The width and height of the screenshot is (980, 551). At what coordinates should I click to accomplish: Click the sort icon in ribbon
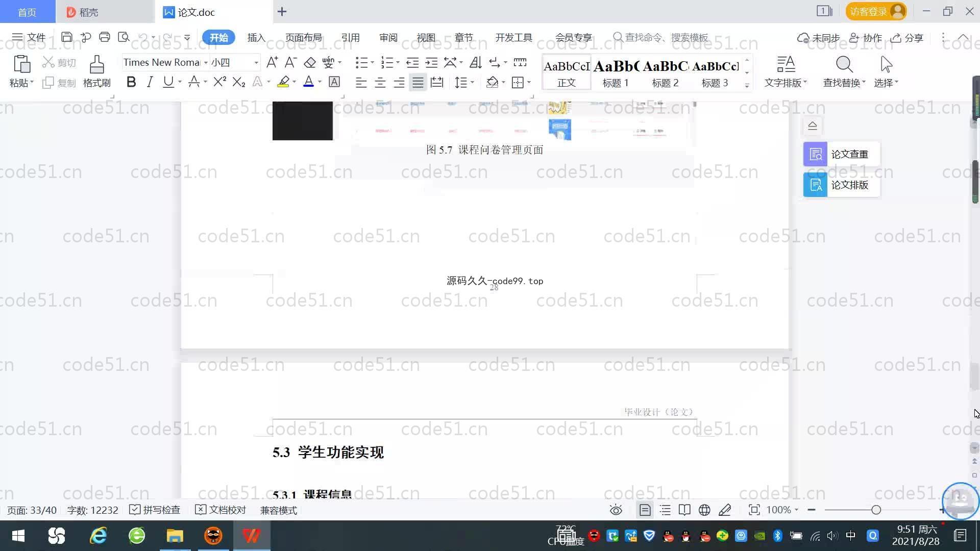475,62
